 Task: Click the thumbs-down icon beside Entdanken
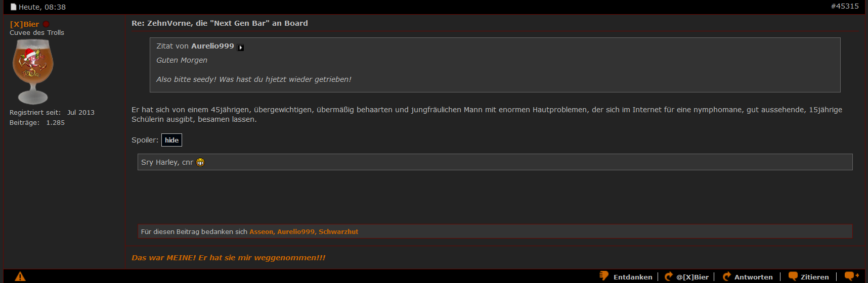pos(604,276)
